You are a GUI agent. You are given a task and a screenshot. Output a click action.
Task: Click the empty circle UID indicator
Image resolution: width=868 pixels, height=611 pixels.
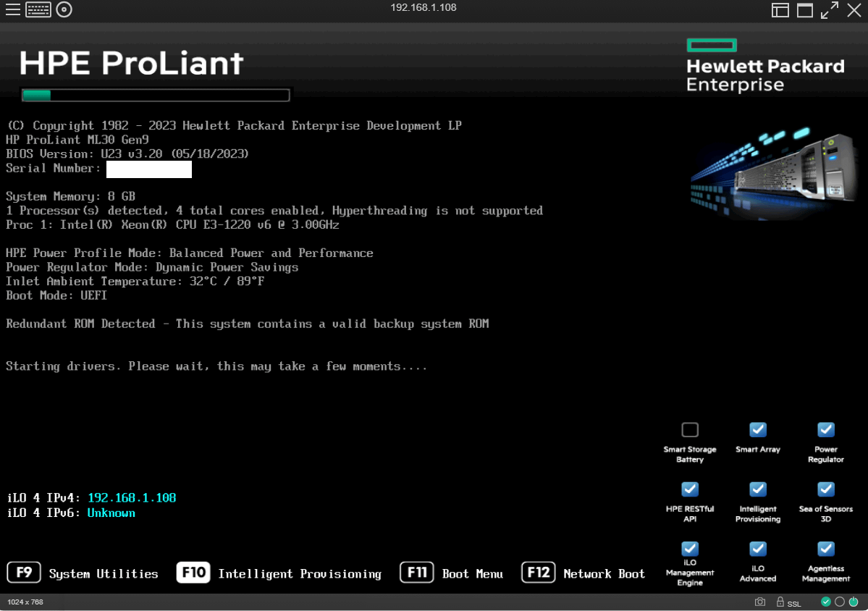(840, 602)
